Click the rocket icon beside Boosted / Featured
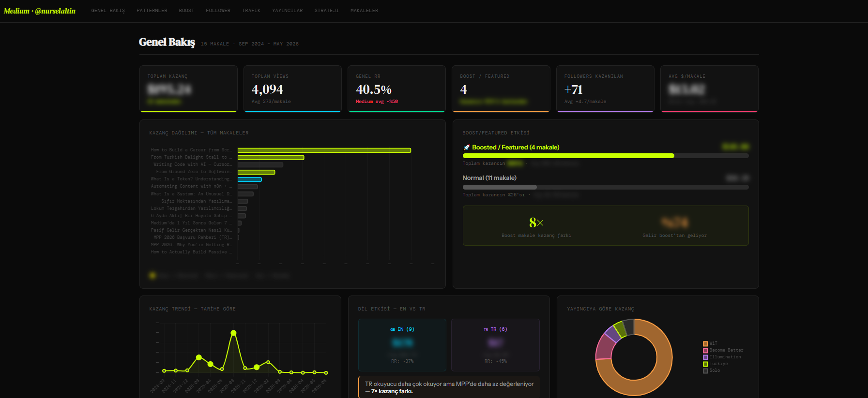 466,147
